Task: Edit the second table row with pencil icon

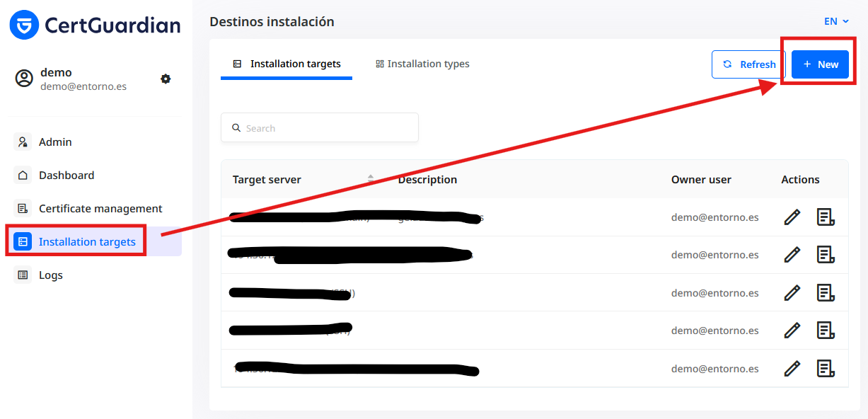Action: tap(792, 254)
